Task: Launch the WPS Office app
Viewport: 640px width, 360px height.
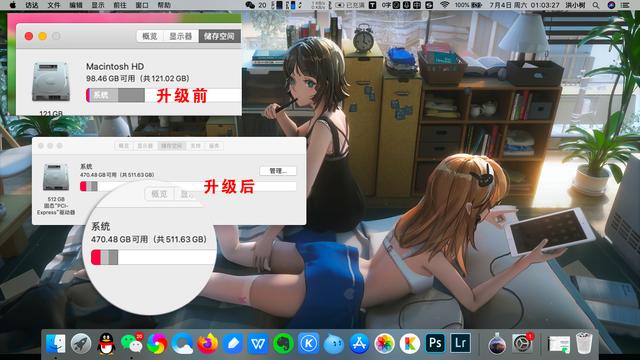Action: [258, 343]
